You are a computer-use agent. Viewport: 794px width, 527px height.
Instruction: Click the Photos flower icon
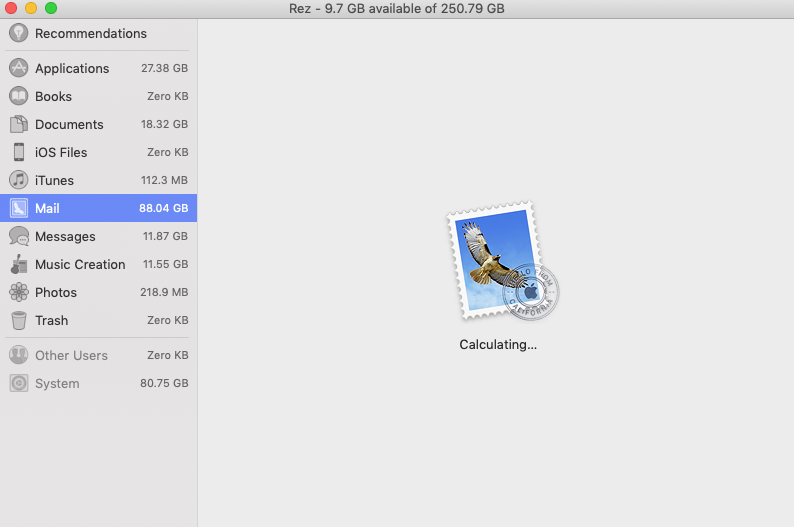click(19, 292)
